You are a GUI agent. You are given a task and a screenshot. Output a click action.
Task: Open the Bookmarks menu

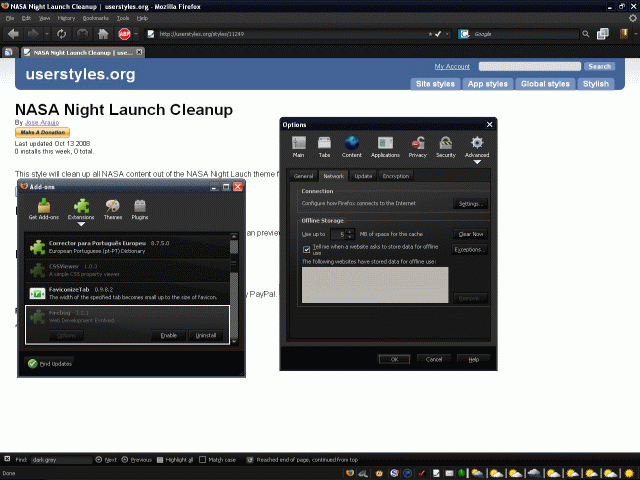coord(96,18)
